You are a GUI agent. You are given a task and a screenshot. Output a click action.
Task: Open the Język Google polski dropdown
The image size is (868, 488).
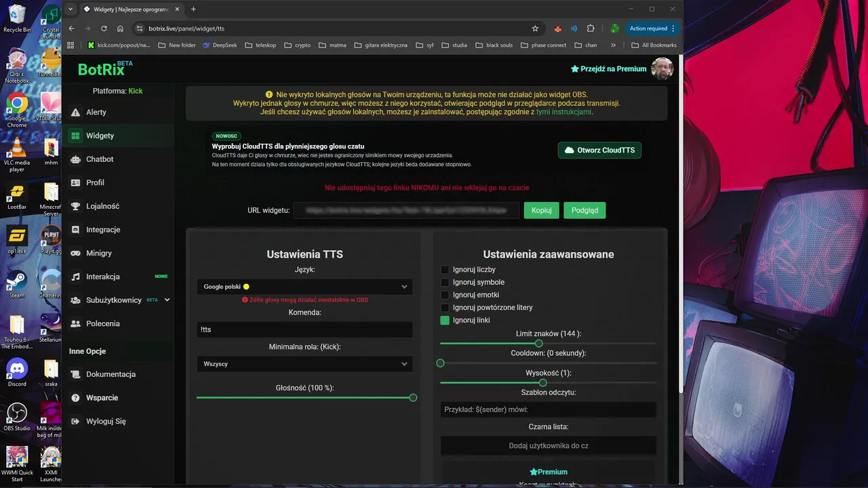tap(304, 287)
